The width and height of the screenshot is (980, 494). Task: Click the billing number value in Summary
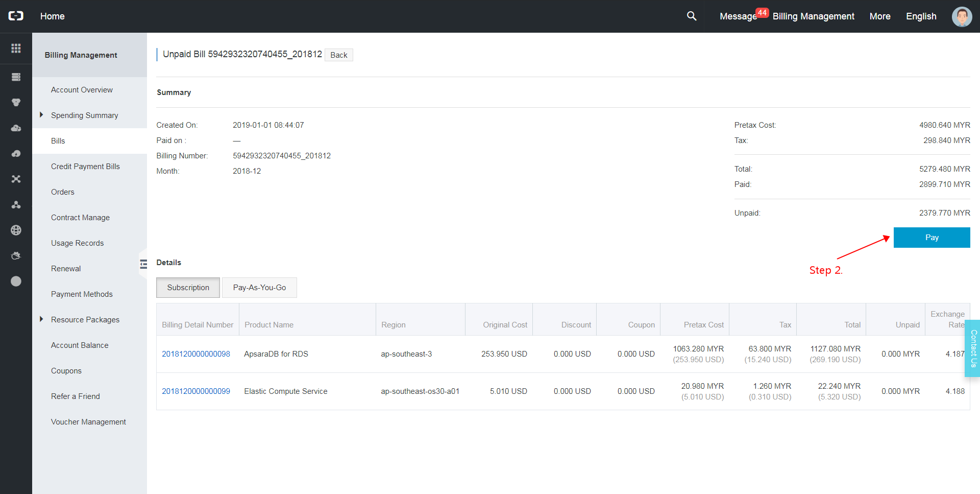tap(281, 155)
